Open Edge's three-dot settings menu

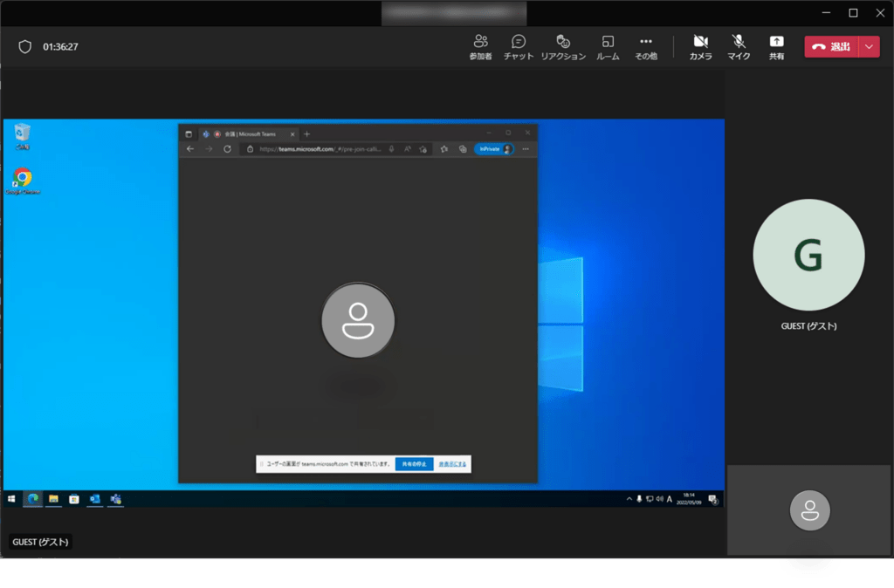526,149
